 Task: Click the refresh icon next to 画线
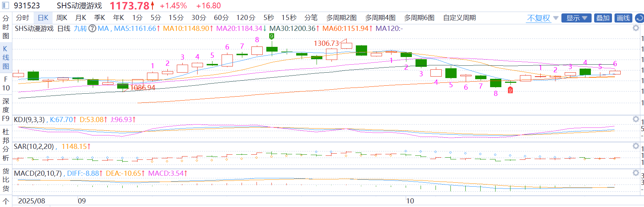click(x=639, y=18)
